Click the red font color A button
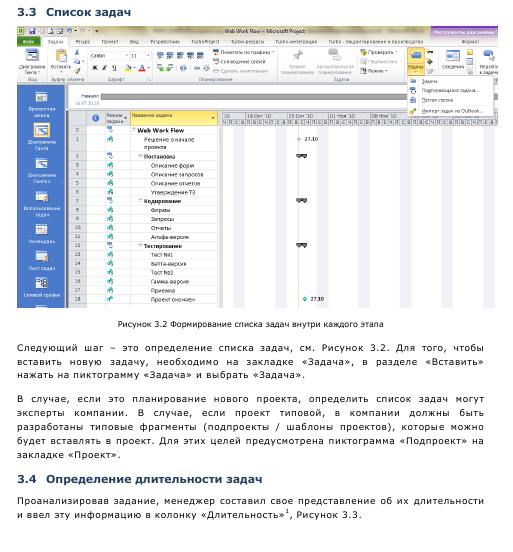 click(142, 68)
